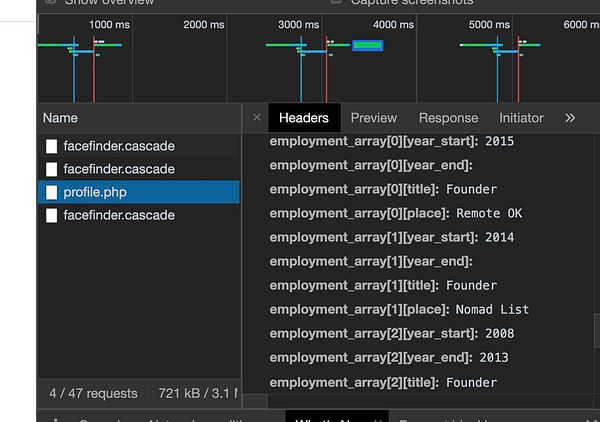
Task: Toggle the Capture screenshots checkbox
Action: click(x=336, y=2)
